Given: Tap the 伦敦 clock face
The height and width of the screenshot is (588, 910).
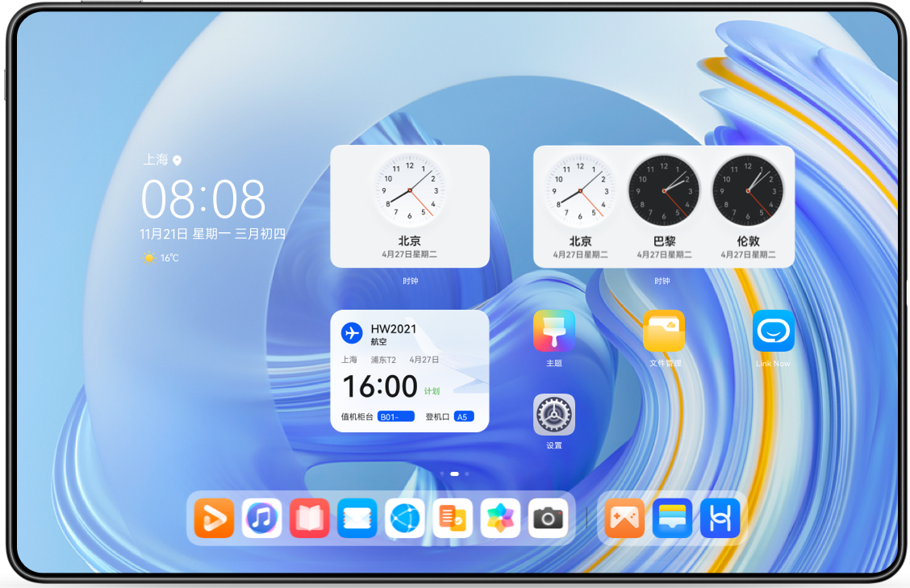Looking at the screenshot, I should pos(748,190).
